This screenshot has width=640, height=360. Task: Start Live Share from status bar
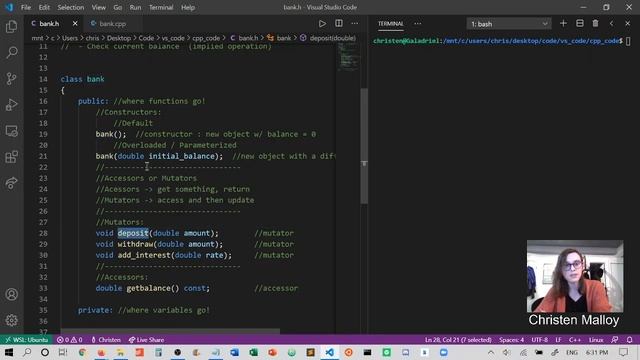tap(146, 340)
